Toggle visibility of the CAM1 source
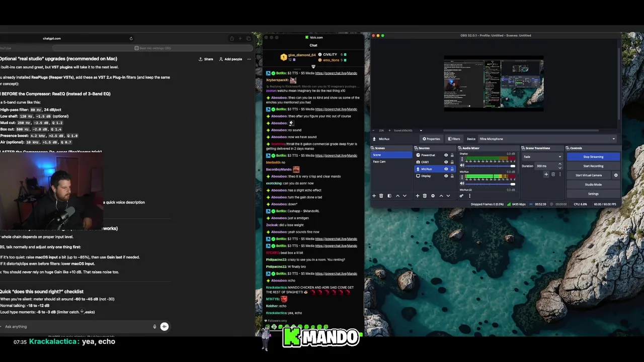This screenshot has width=644, height=362. [x=446, y=162]
